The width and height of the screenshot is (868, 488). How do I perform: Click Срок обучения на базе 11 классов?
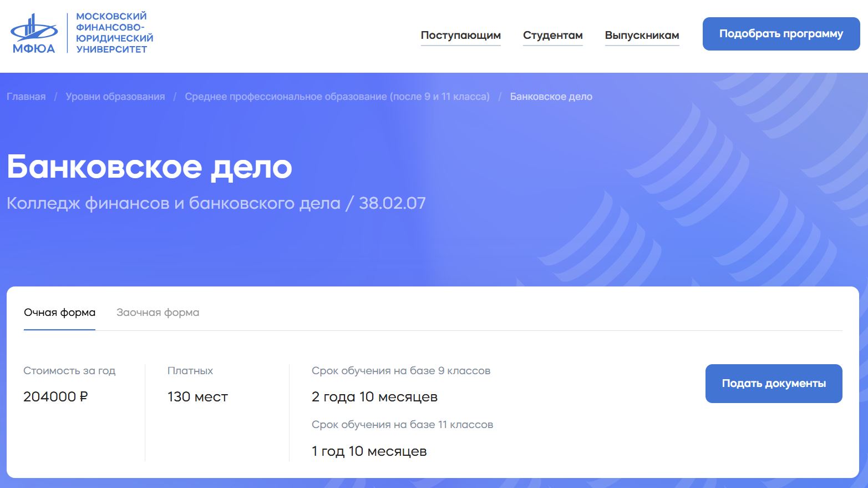tap(402, 425)
